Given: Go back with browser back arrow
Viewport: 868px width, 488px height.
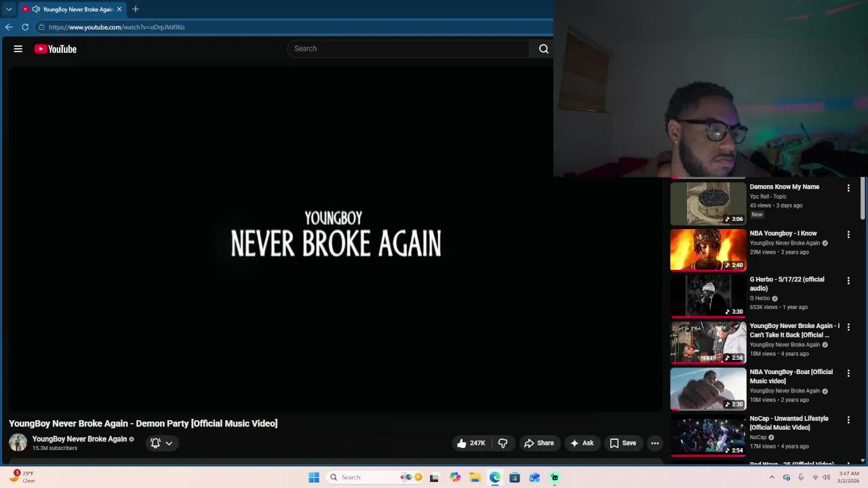Looking at the screenshot, I should click(x=9, y=27).
